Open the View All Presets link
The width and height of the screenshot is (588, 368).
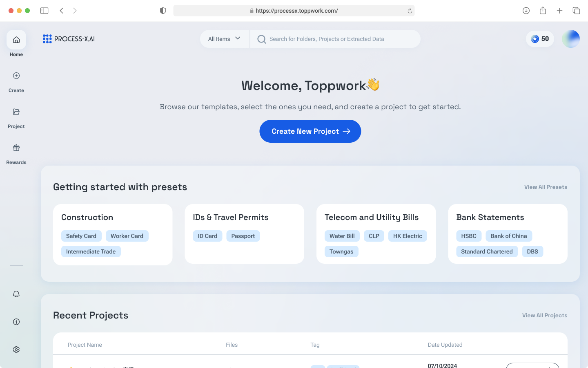(x=546, y=187)
